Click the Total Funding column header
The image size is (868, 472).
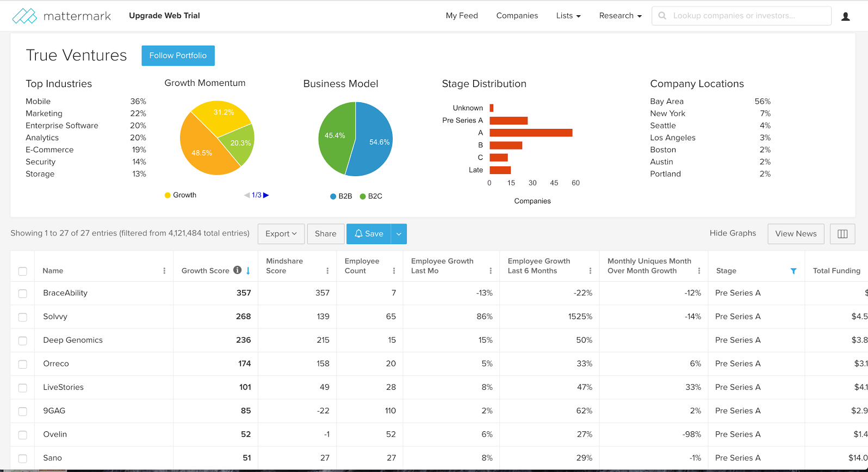pos(836,271)
